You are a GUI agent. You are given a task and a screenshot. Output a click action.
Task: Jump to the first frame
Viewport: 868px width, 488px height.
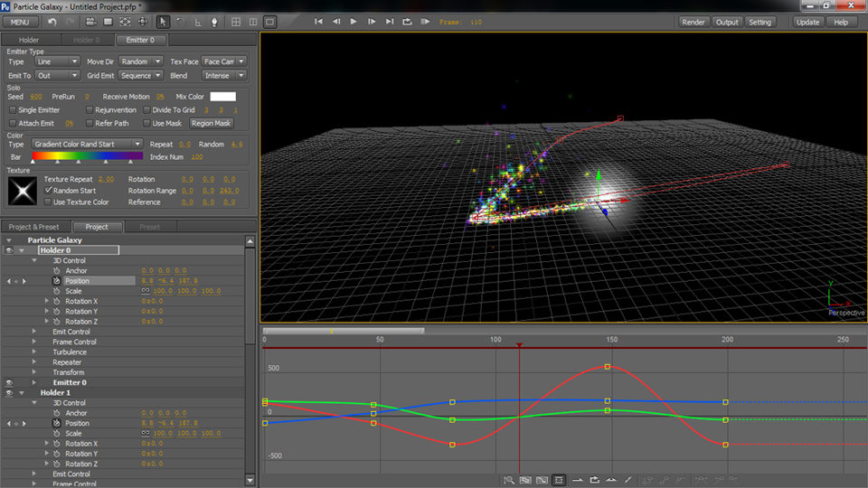click(x=318, y=22)
